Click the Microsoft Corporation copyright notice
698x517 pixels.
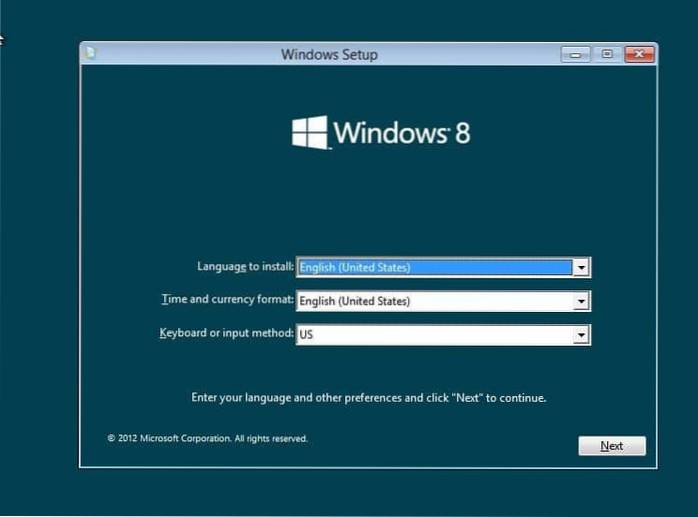pyautogui.click(x=207, y=438)
